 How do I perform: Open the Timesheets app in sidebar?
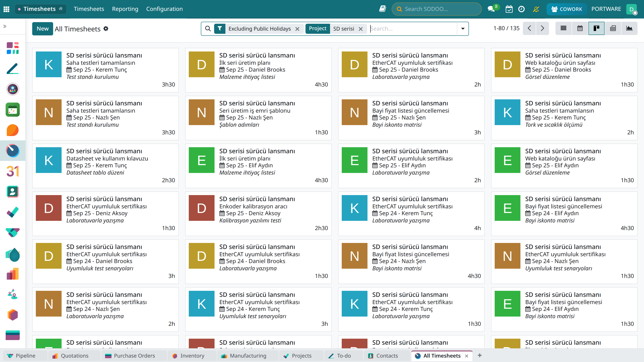click(x=13, y=151)
